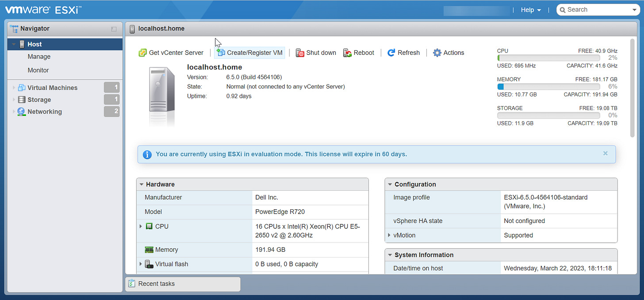Click the CPU chip icon in Hardware
644x300 pixels.
[x=149, y=226]
